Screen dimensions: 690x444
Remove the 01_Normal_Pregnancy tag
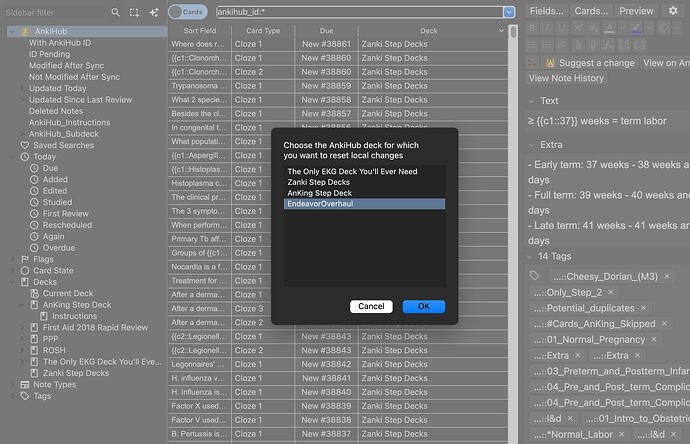point(654,340)
